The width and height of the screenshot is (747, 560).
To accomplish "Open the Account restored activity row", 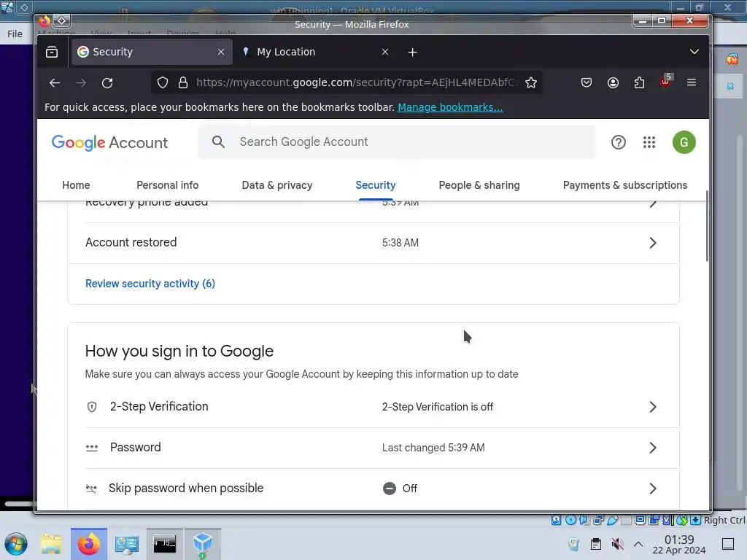I will 373,243.
